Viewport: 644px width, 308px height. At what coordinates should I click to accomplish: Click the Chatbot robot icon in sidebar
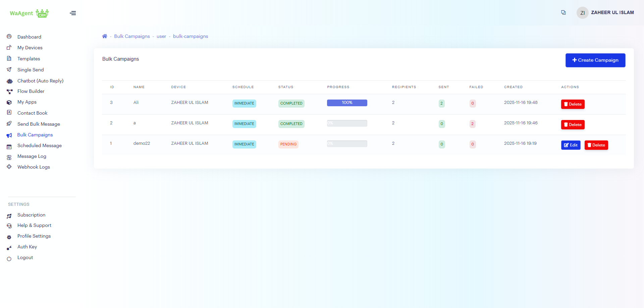pyautogui.click(x=9, y=81)
